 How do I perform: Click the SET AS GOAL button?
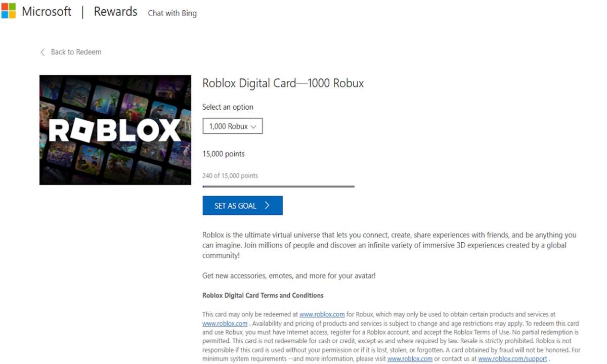click(x=243, y=206)
